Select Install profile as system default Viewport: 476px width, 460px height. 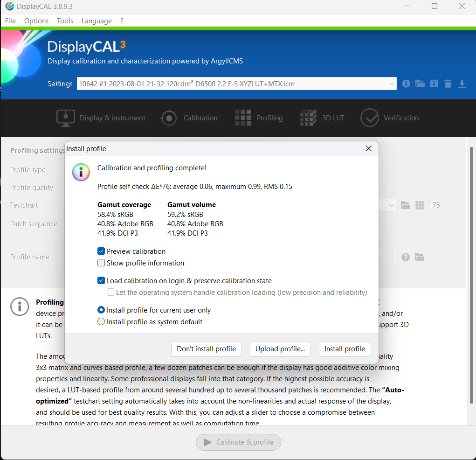[101, 322]
